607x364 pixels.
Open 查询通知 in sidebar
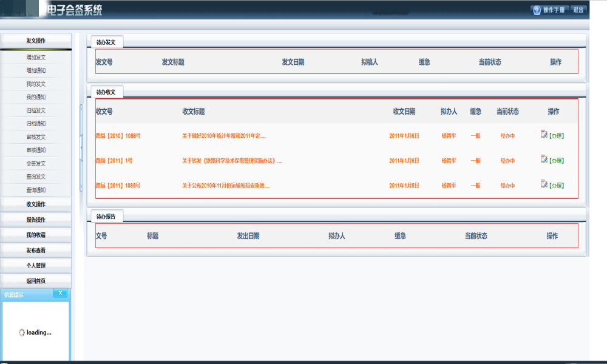click(x=36, y=190)
